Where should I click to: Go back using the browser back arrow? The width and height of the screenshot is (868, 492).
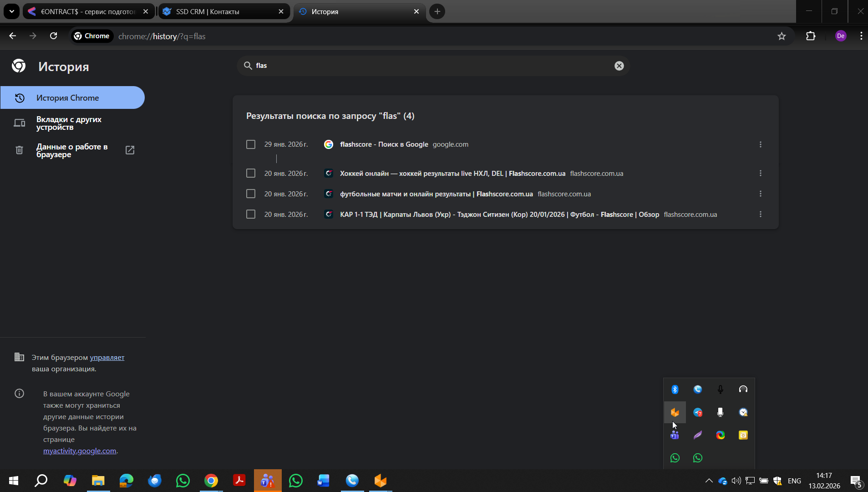13,36
